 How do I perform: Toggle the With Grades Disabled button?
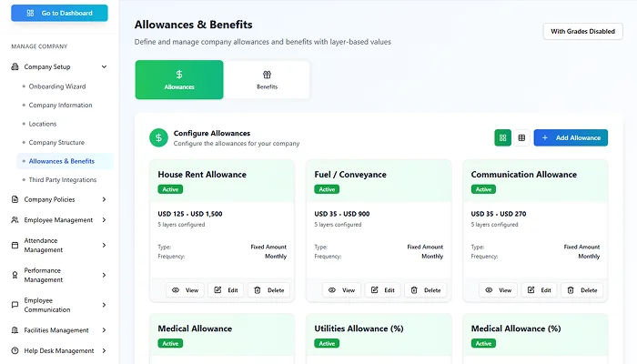[x=583, y=31]
